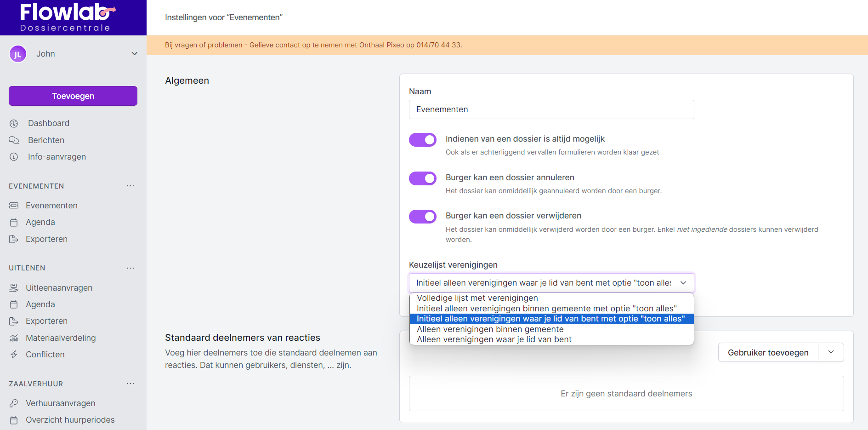Image resolution: width=868 pixels, height=430 pixels.
Task: Click the Verhuuraanvragen key icon
Action: (x=14, y=403)
